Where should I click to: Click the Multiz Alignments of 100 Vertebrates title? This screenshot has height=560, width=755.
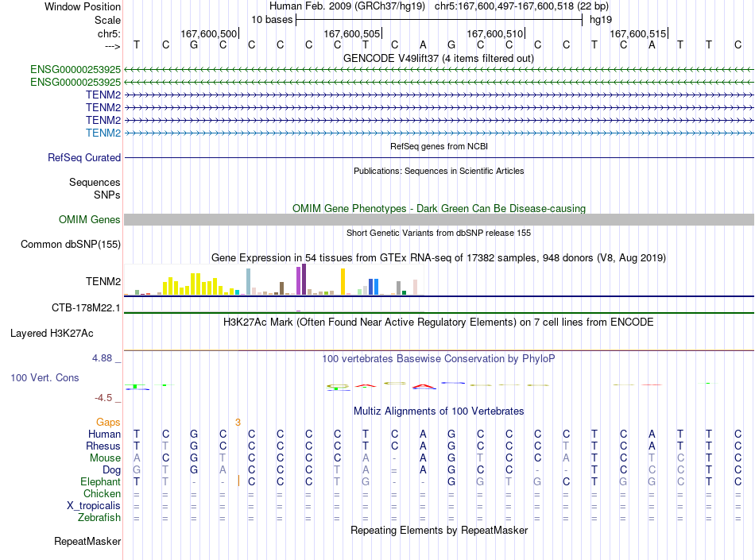(x=439, y=411)
